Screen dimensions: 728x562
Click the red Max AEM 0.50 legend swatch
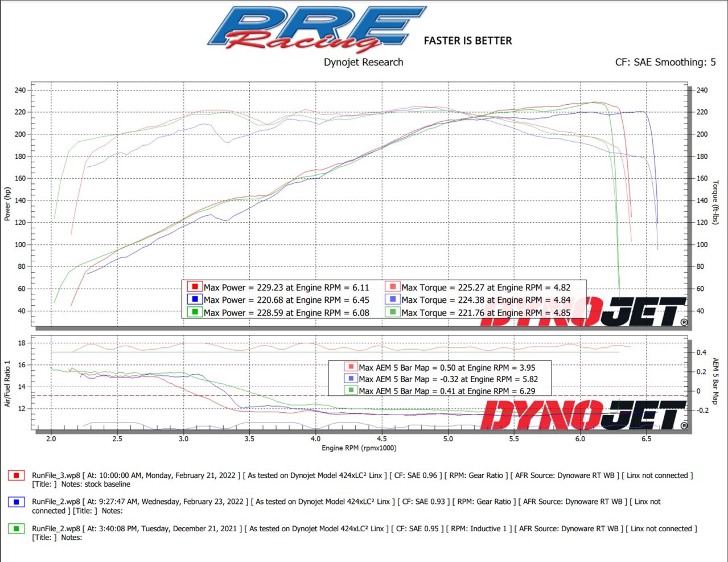coord(351,367)
